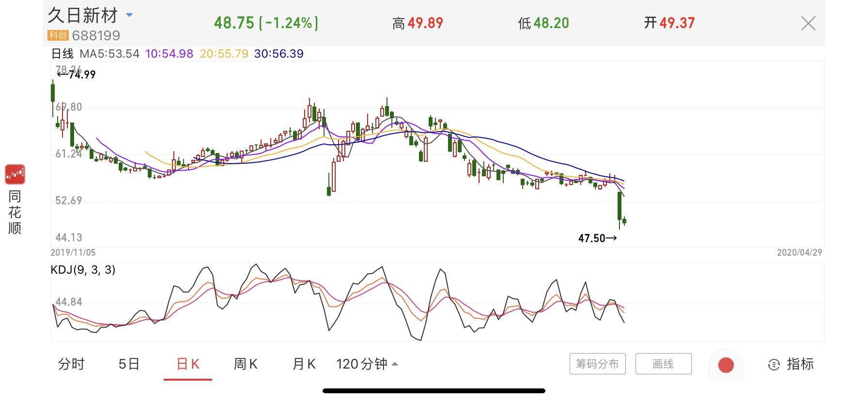The width and height of the screenshot is (868, 401).
Task: Select the 周K tab
Action: pos(246,364)
